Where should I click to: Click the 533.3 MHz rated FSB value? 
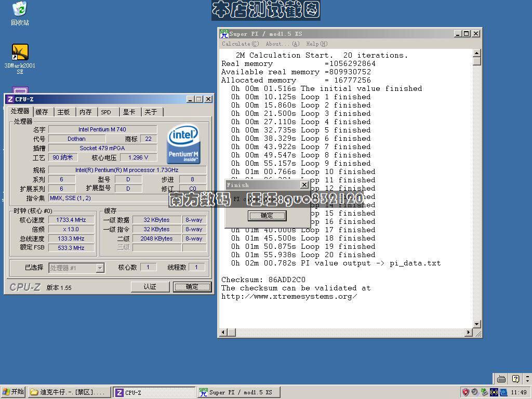tap(71, 248)
